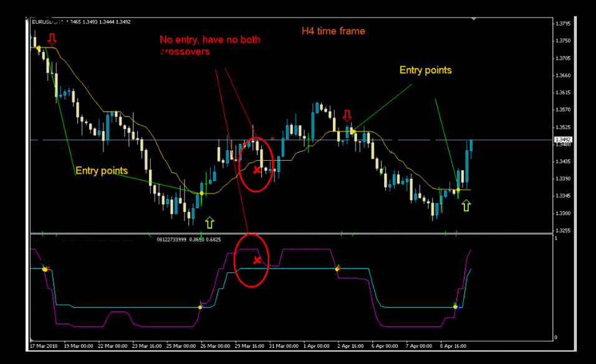
Task: Click the yellow entry dot on 26 Mar moving average
Action: pyautogui.click(x=201, y=193)
